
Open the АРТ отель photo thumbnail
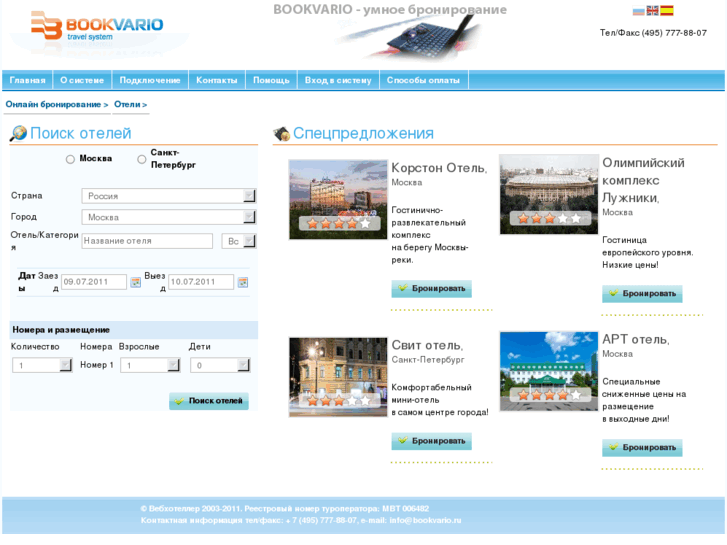pyautogui.click(x=549, y=371)
